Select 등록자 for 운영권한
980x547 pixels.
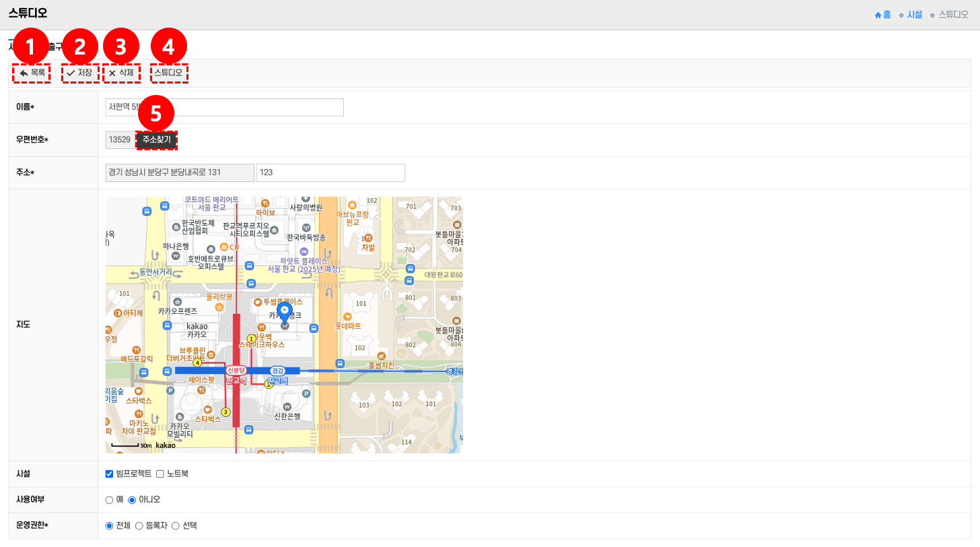(139, 525)
